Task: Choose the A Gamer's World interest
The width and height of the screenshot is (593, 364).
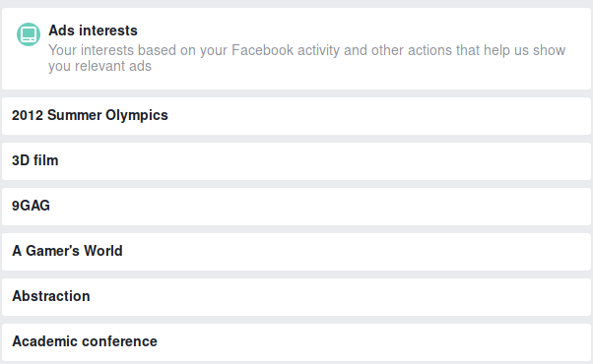Action: coord(296,252)
